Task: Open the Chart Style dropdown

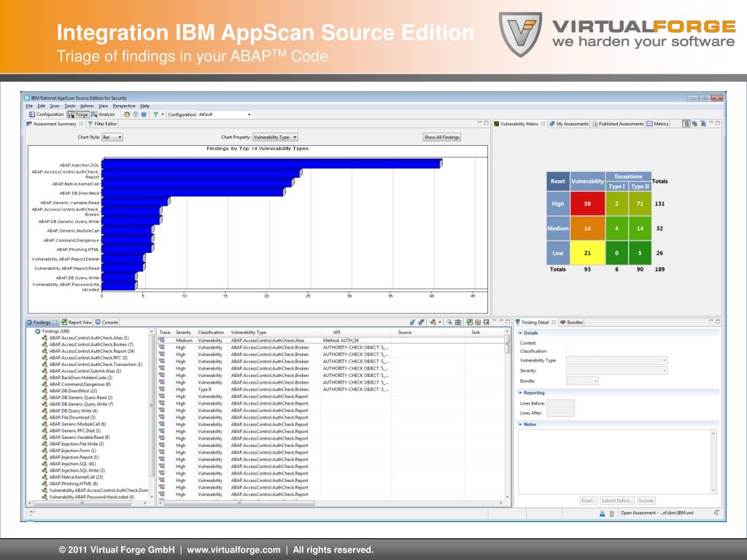Action: tap(112, 137)
